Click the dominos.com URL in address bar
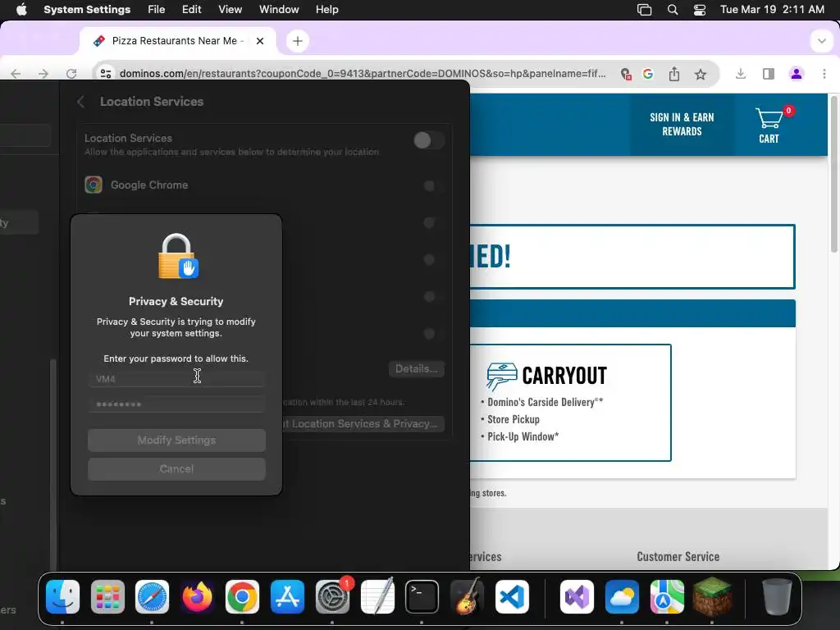840x630 pixels. pyautogui.click(x=363, y=73)
